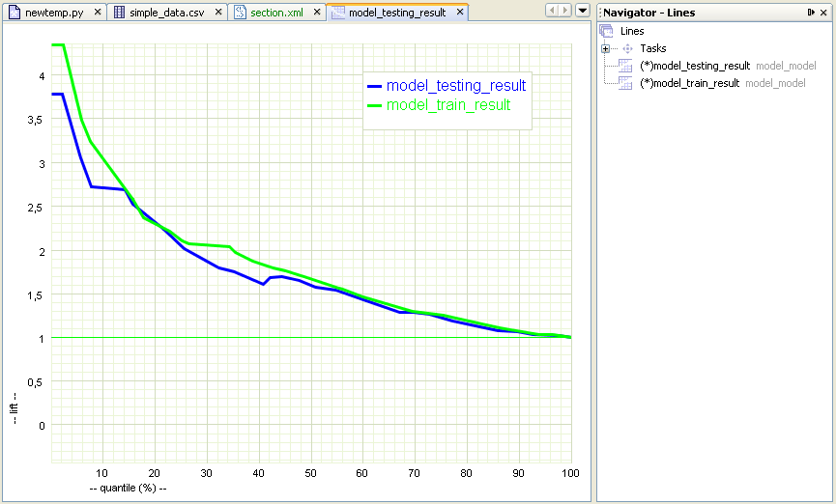
Task: Click the blue legend color marker
Action: click(x=374, y=86)
